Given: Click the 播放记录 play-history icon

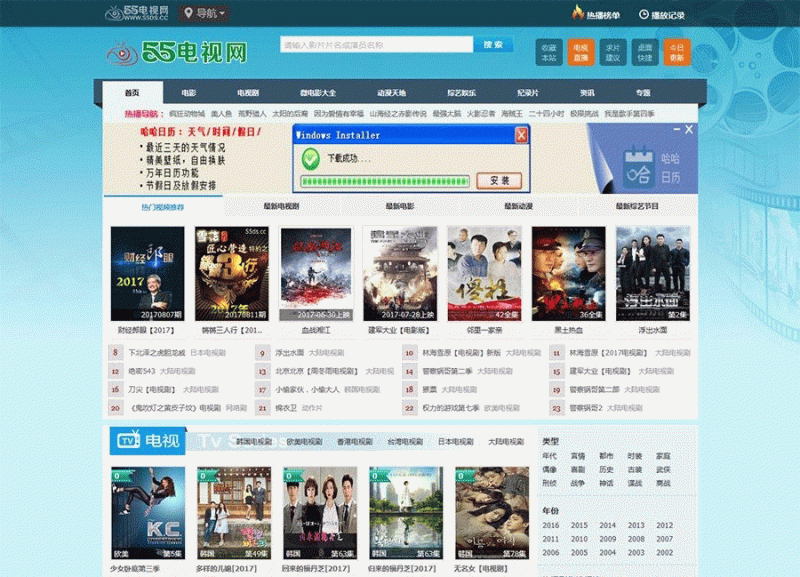Looking at the screenshot, I should pos(644,13).
